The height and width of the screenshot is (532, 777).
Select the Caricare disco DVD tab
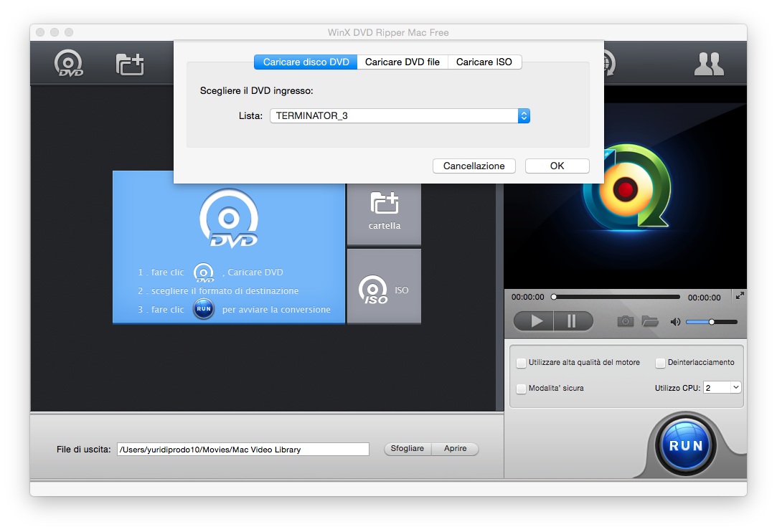pos(306,62)
